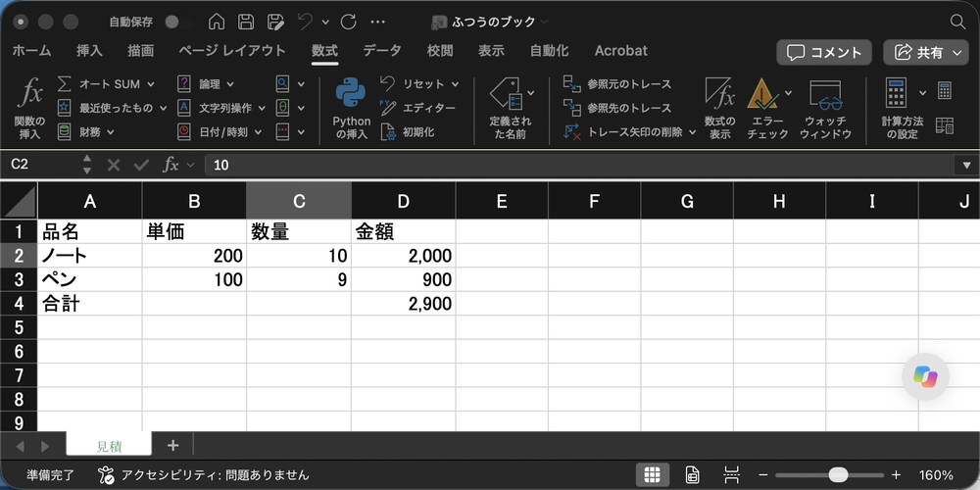Open the Financial (財務) functions
This screenshot has height=490, width=980.
click(85, 132)
